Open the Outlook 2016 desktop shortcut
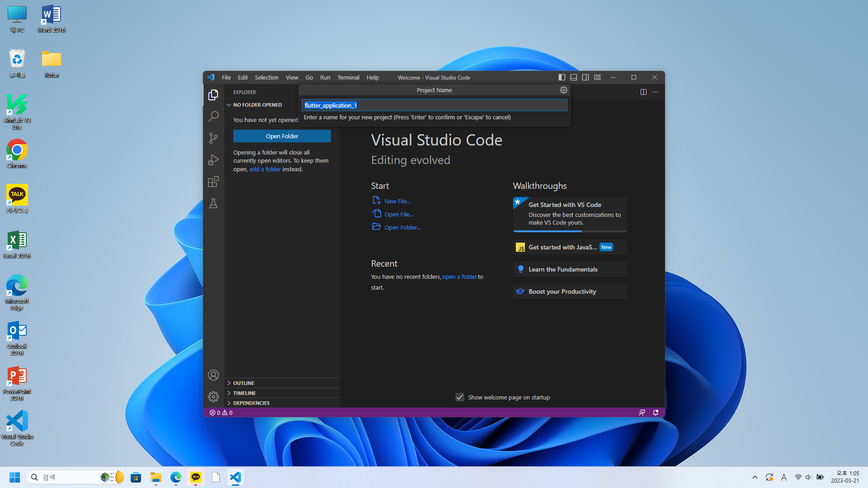 [x=17, y=338]
